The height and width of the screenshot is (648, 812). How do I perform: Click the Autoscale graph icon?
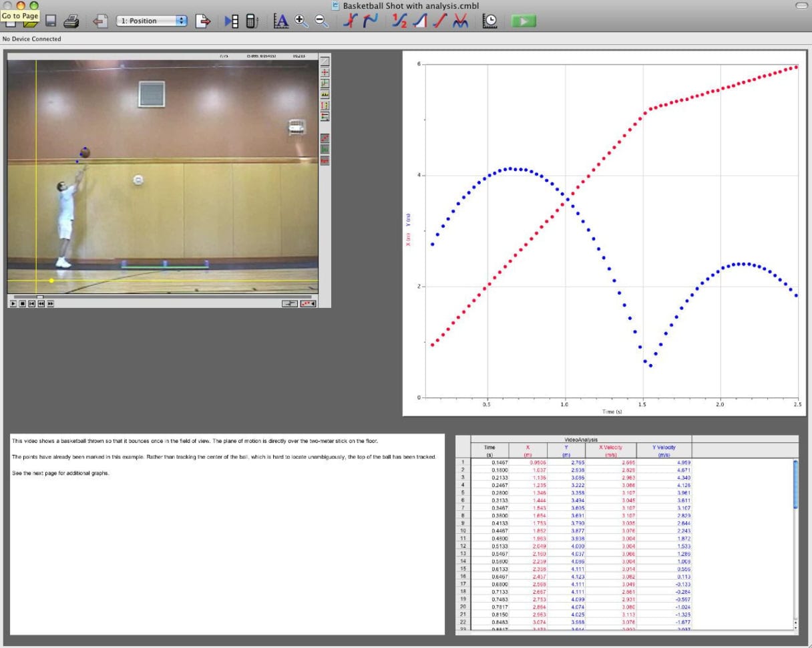point(281,21)
